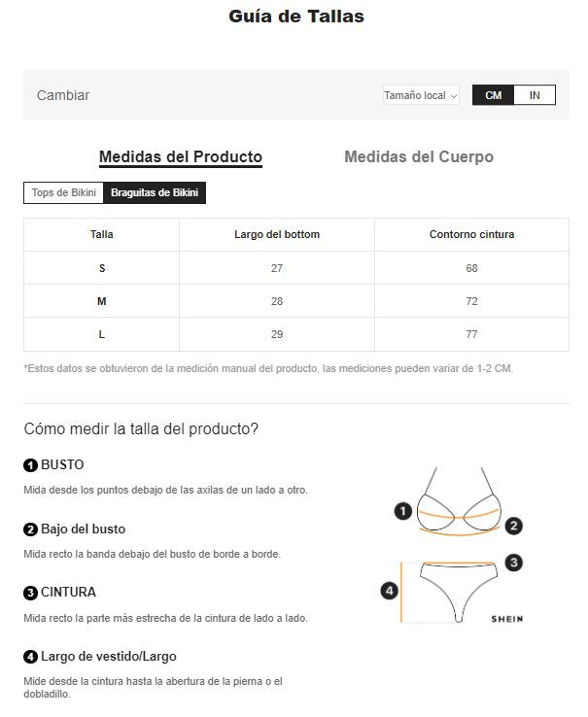This screenshot has height=717, width=588.
Task: Click the bikini top illustration
Action: tap(459, 500)
